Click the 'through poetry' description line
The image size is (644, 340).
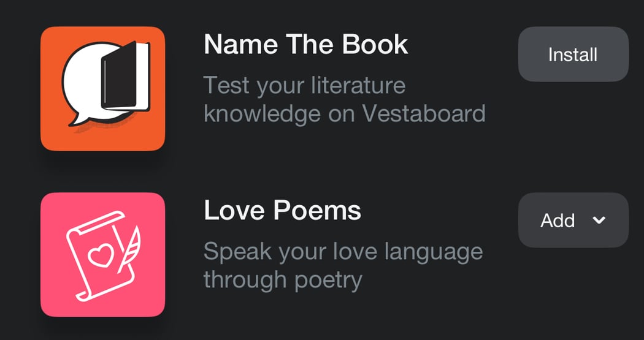tap(283, 279)
